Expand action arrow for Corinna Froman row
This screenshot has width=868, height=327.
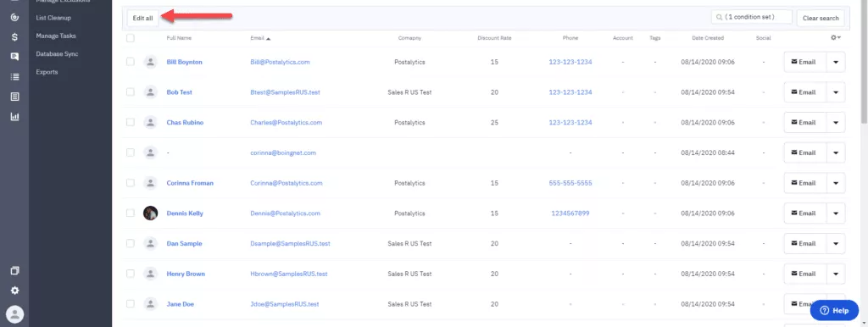coord(835,183)
